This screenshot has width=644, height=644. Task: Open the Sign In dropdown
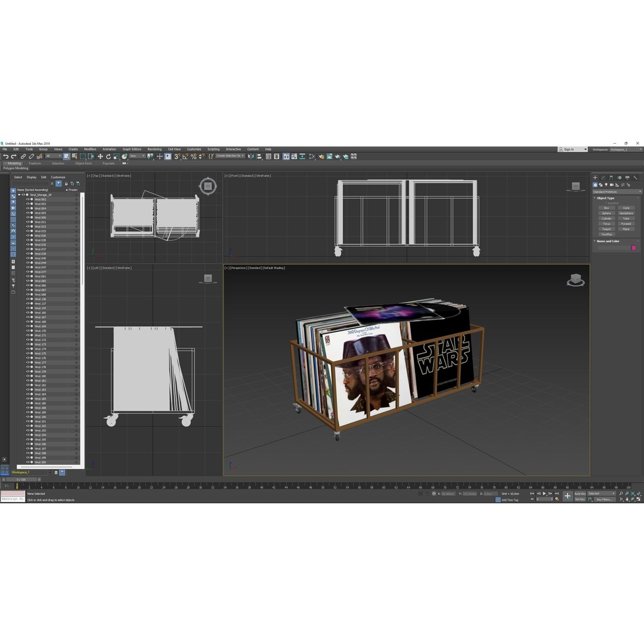point(572,150)
